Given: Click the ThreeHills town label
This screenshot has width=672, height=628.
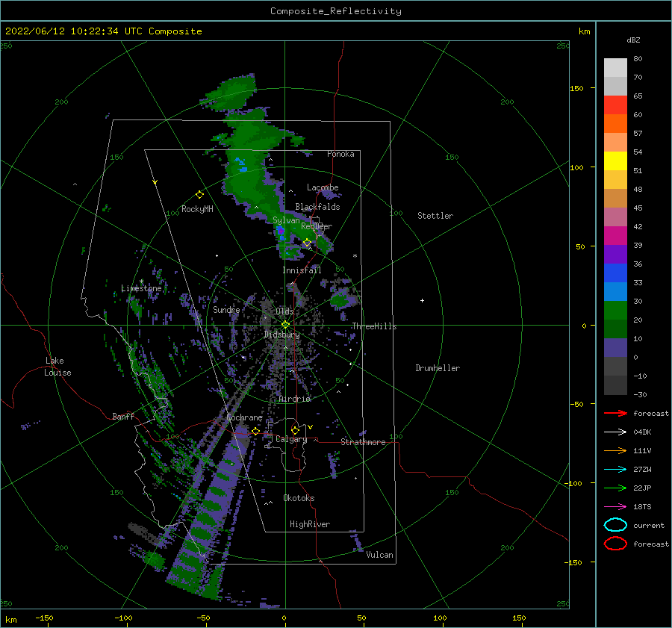Looking at the screenshot, I should 375,326.
